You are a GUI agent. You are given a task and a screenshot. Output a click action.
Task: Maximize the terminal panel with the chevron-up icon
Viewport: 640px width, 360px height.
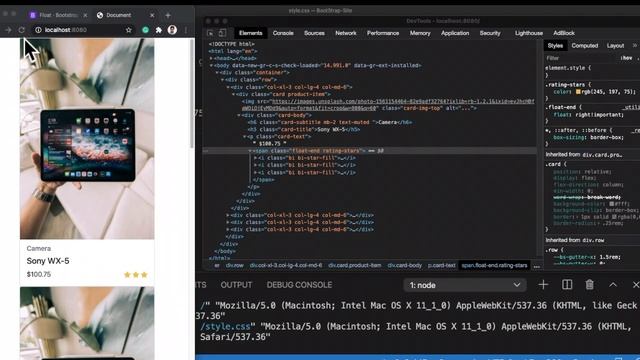(x=613, y=285)
